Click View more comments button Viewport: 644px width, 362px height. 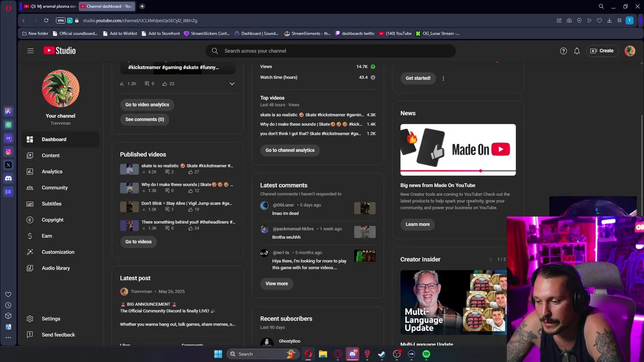(277, 284)
